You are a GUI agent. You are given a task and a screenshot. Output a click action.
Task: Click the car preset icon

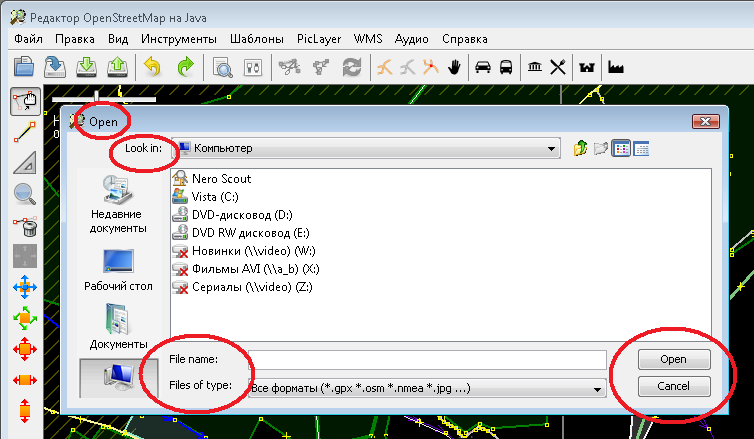pyautogui.click(x=483, y=67)
